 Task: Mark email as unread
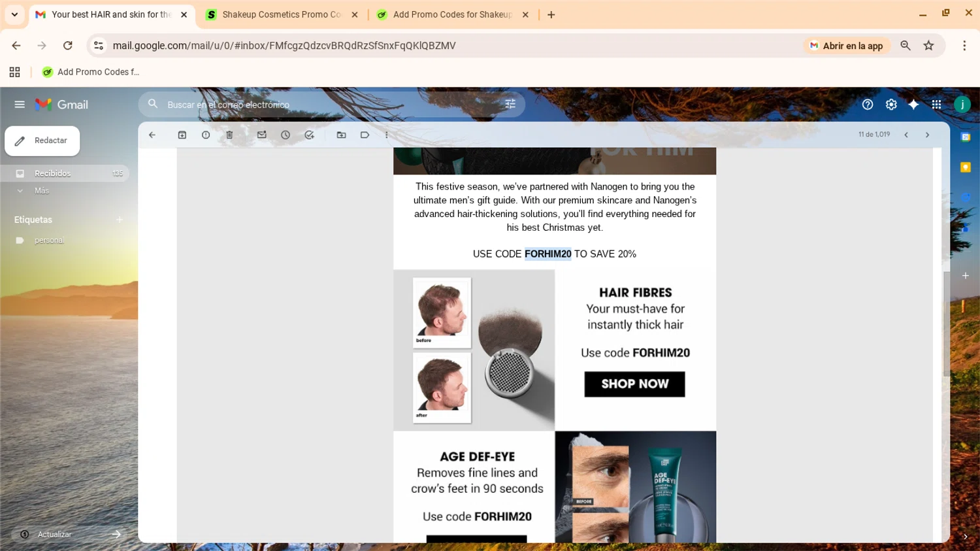[262, 135]
